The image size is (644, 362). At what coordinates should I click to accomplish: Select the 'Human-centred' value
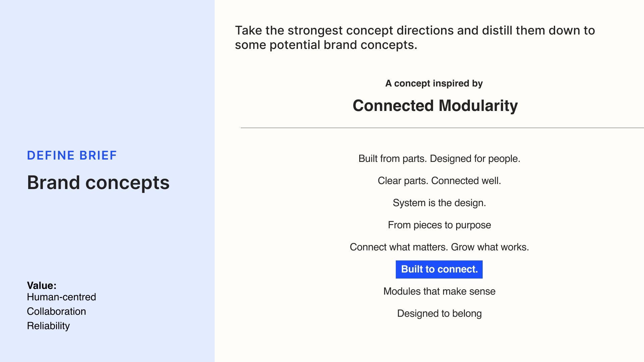[x=61, y=297]
